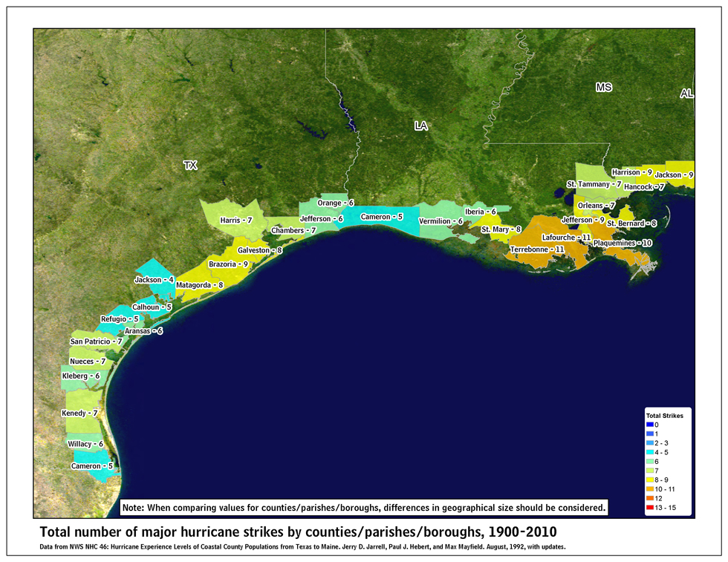Click the cyan 4 - 5 legend swatch
728x562 pixels.
click(x=650, y=452)
